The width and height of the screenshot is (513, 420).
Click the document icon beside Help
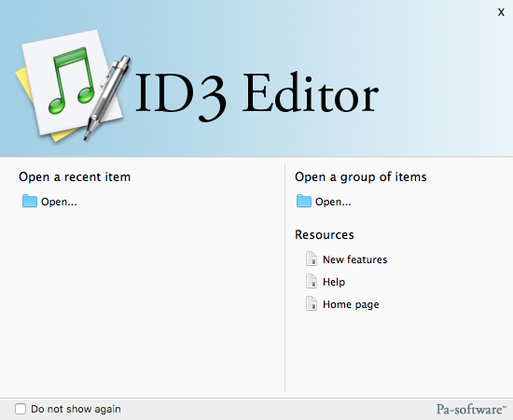(x=312, y=281)
